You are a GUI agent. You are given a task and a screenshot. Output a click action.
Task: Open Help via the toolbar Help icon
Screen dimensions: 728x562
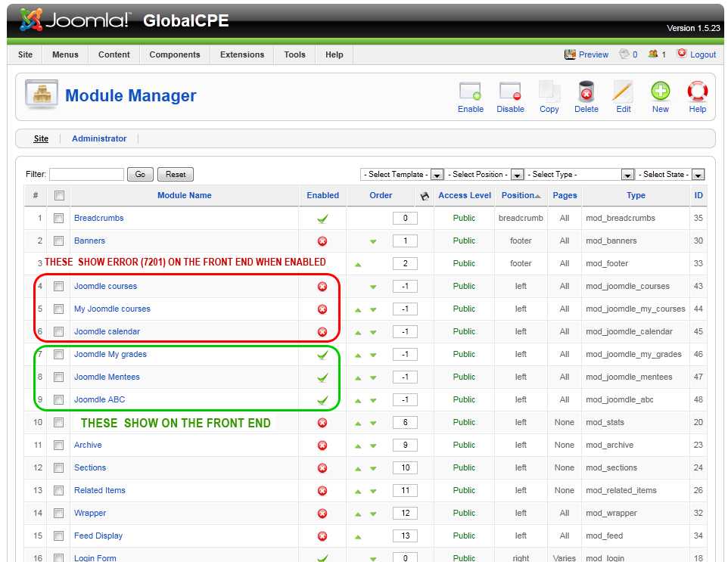pos(696,96)
